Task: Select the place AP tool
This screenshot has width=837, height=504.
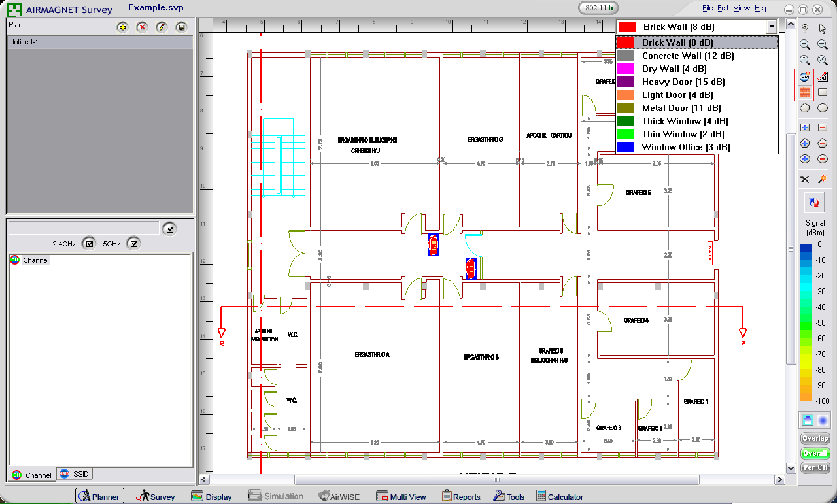Action: [805, 76]
